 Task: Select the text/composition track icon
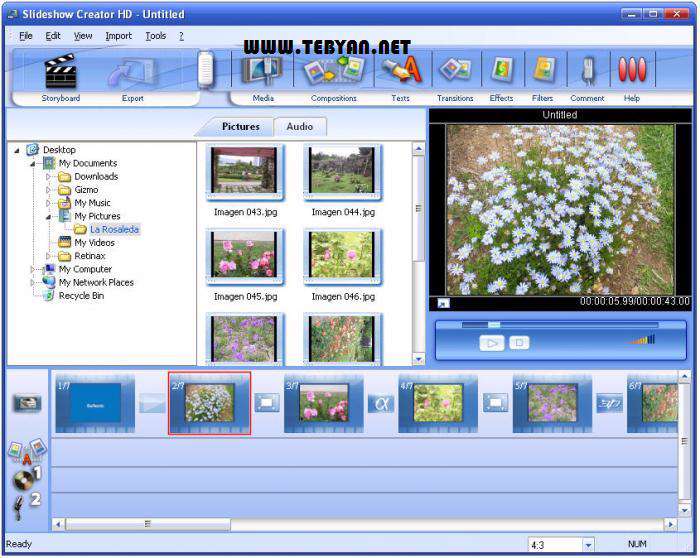click(27, 451)
